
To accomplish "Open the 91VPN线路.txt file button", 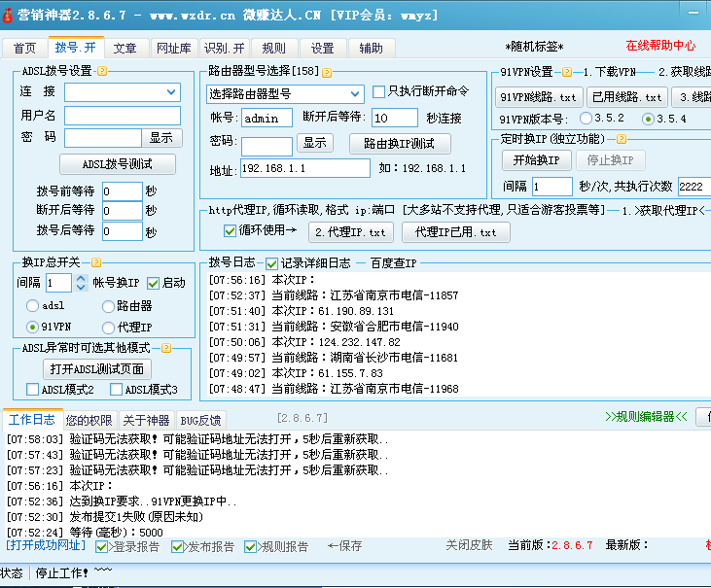I will [x=539, y=97].
